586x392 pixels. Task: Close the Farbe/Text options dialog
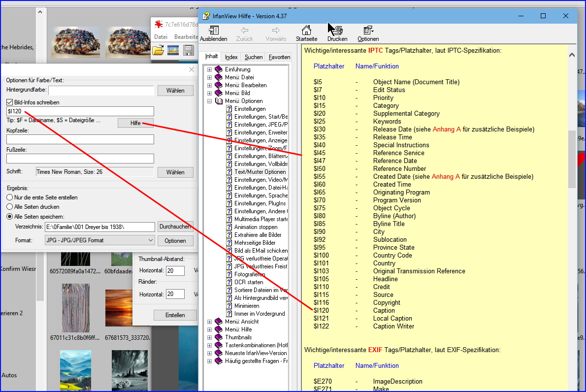click(192, 69)
